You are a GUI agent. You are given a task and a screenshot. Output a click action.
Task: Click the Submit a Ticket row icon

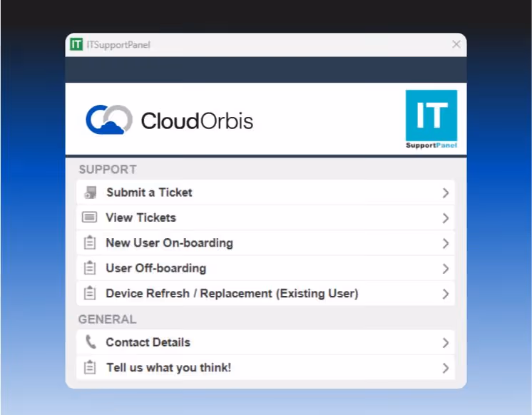[x=91, y=193]
